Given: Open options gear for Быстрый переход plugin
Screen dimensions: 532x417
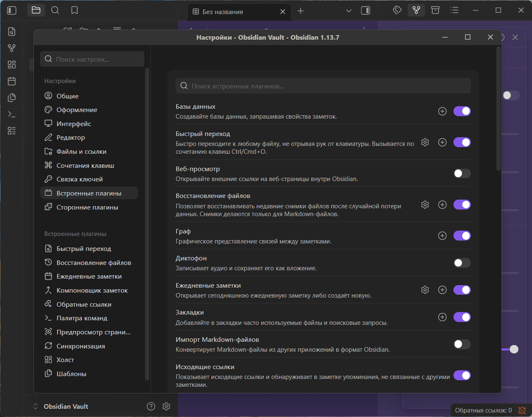Looking at the screenshot, I should (x=425, y=142).
